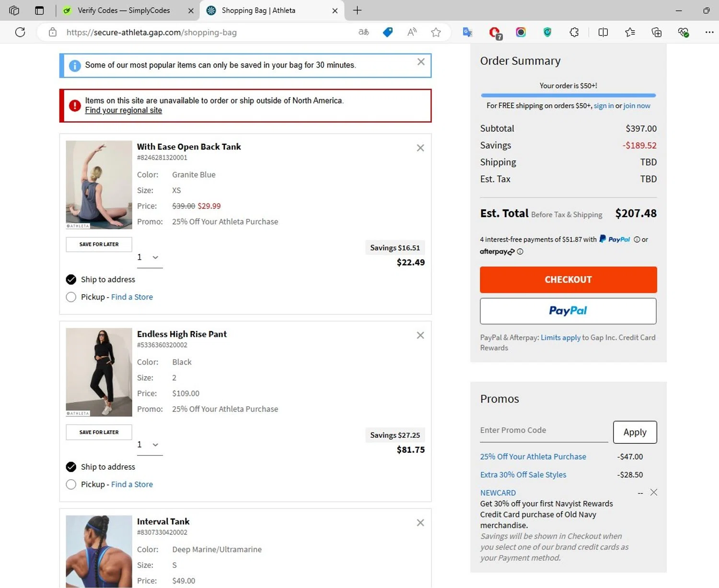Viewport: 719px width, 588px height.
Task: Find a Store for Endless High Rise Pant pickup
Action: [x=132, y=484]
